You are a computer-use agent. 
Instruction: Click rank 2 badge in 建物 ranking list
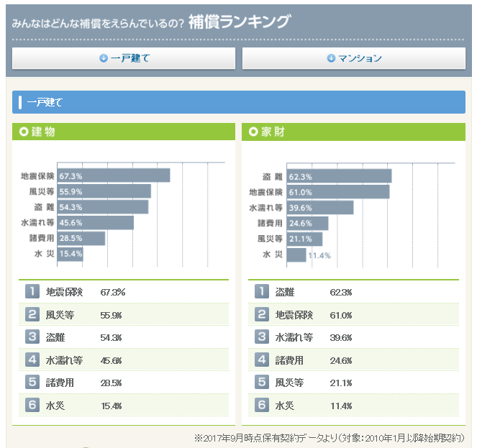pyautogui.click(x=32, y=314)
